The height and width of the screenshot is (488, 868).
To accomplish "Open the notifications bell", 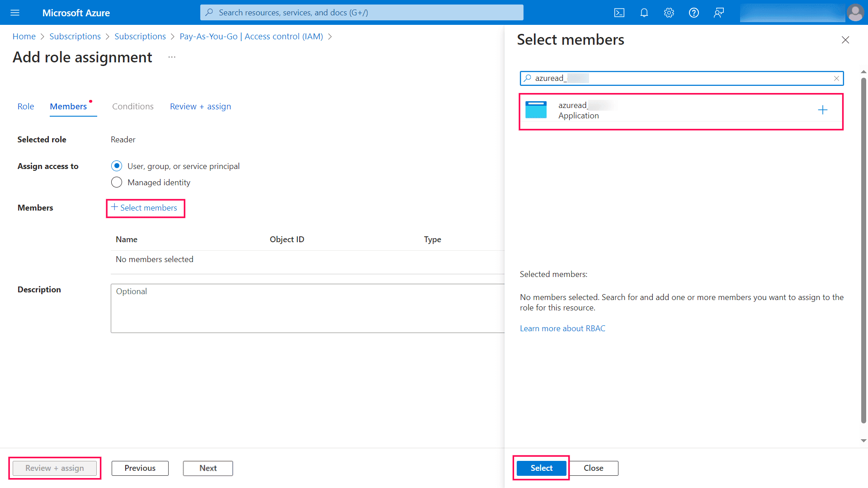I will click(x=644, y=12).
